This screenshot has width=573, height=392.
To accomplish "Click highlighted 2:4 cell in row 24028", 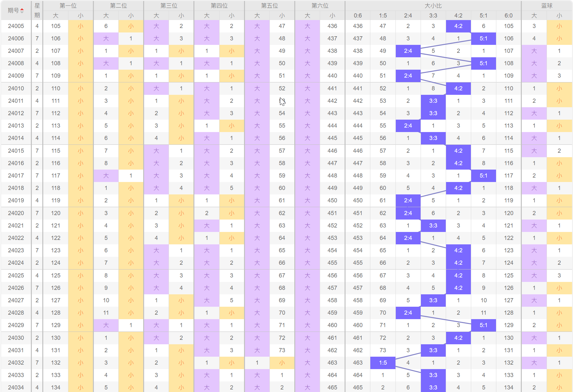I will point(408,313).
